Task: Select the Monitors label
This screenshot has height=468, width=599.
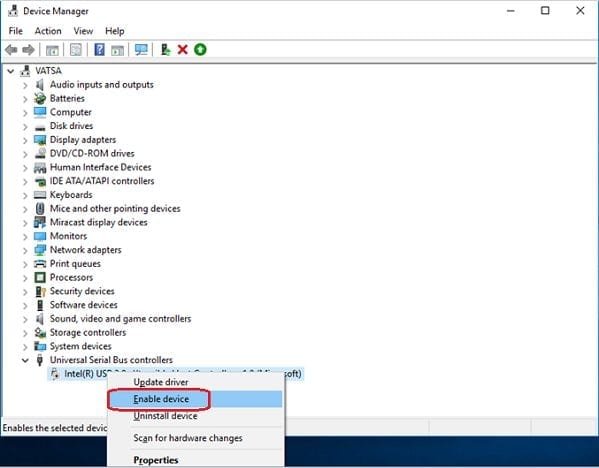Action: [68, 236]
